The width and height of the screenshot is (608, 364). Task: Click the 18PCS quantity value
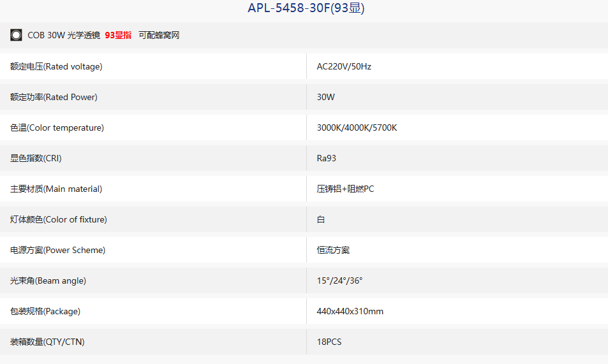click(x=329, y=342)
